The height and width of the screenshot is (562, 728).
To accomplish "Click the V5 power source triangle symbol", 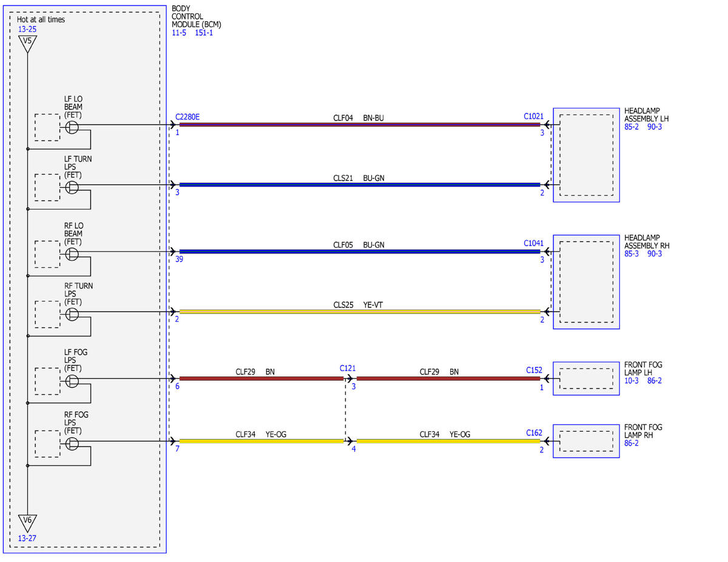I will 27,43.
